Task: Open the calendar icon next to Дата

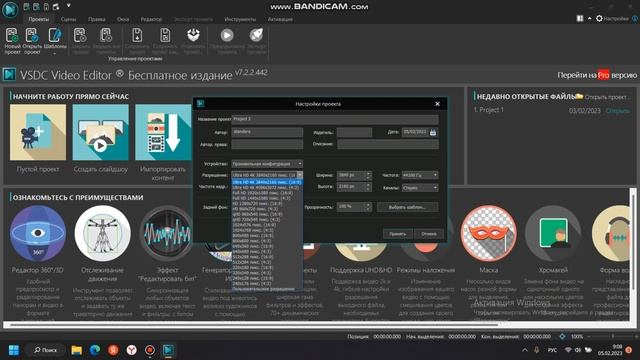Action: coord(433,132)
